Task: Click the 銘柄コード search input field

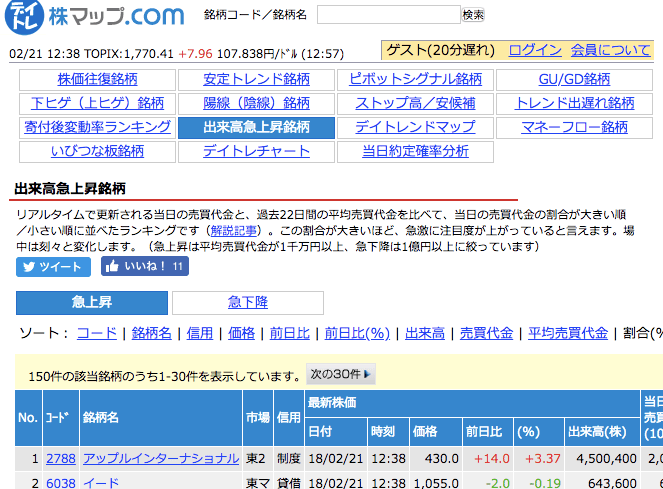Action: click(388, 15)
